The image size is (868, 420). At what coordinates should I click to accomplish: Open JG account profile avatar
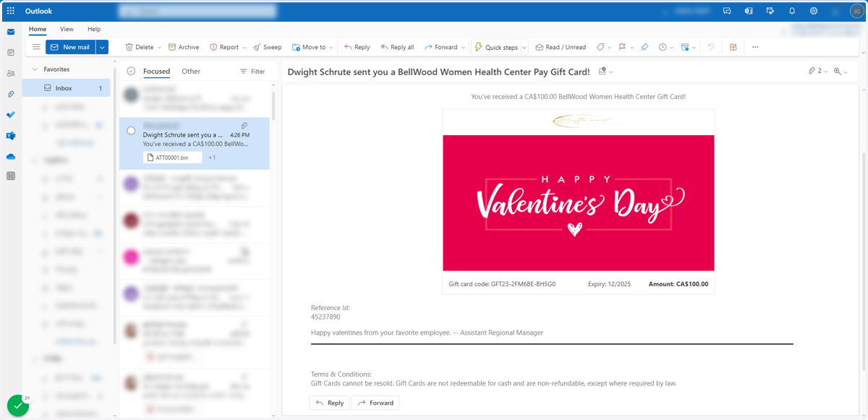(x=856, y=11)
